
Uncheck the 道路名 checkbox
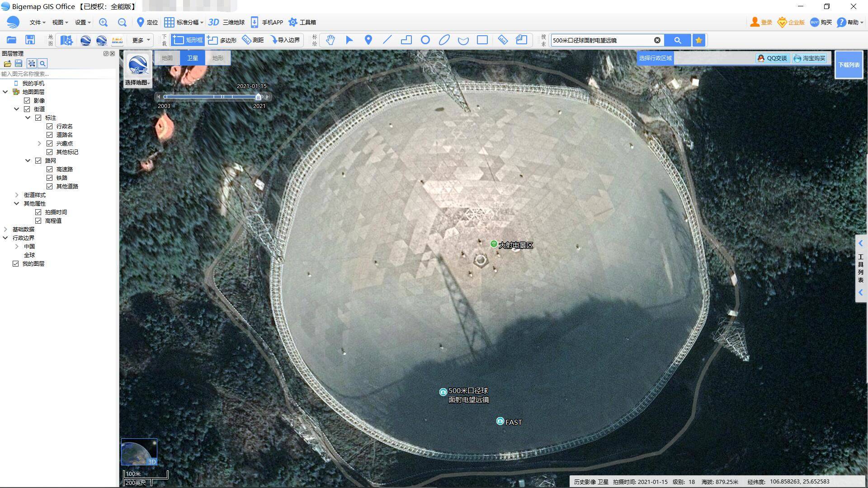pos(50,135)
